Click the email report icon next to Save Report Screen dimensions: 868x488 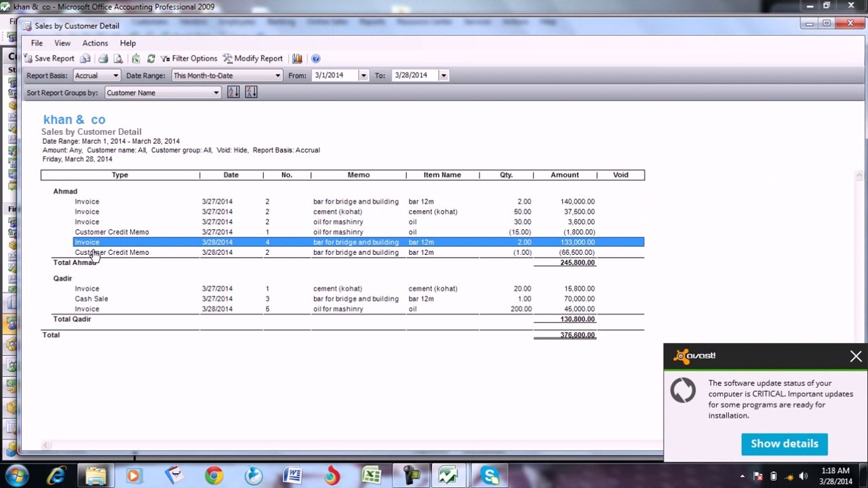click(x=85, y=59)
